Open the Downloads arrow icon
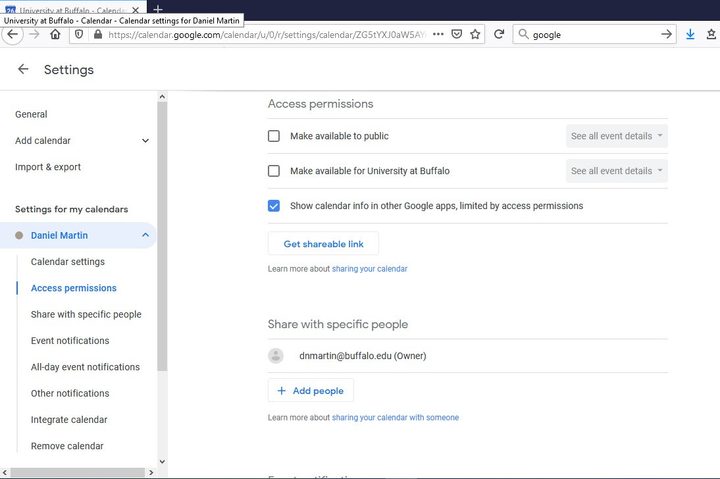Image resolution: width=720 pixels, height=479 pixels. pos(690,34)
